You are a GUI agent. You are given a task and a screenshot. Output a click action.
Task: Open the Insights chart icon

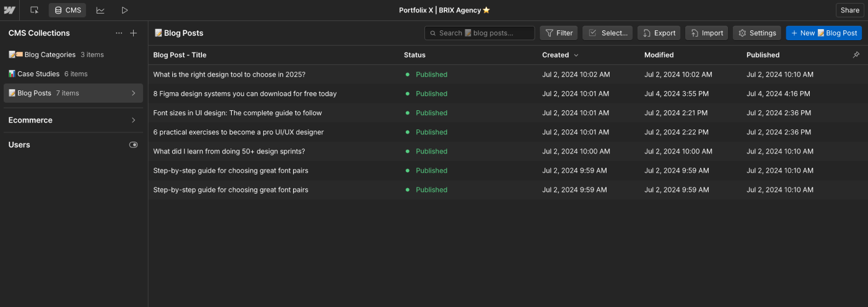100,10
